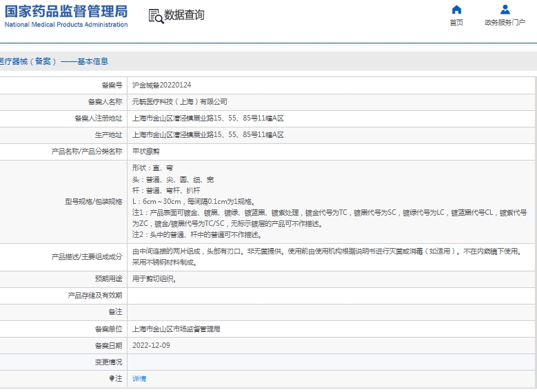Screen dimensions: 537x392
Task: Click the 预期用途 label
Action: pyautogui.click(x=108, y=279)
